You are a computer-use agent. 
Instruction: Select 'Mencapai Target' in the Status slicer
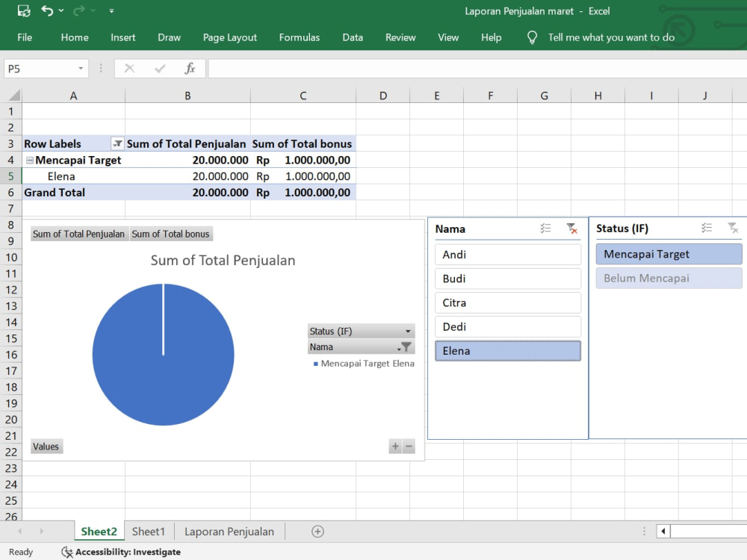point(669,255)
